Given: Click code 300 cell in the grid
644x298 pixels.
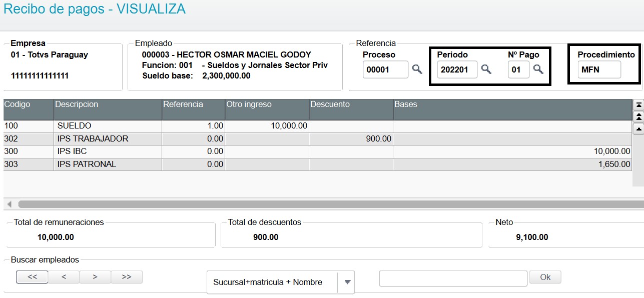Looking at the screenshot, I should tap(29, 151).
